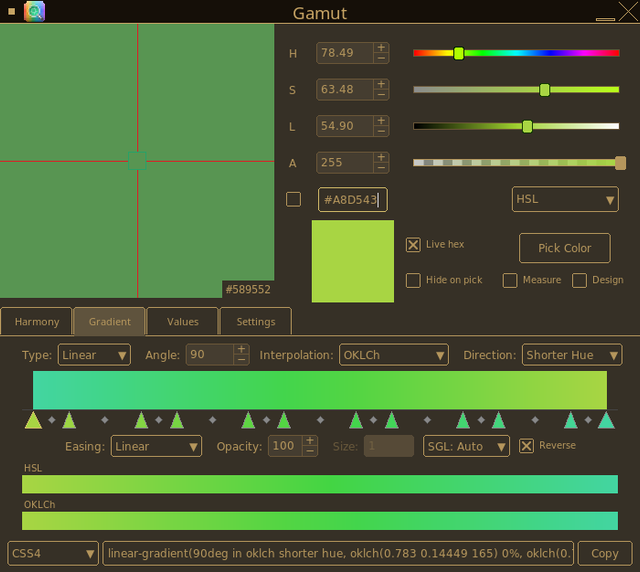Viewport: 640px width, 572px height.
Task: Close the Gamut window
Action: tap(629, 11)
